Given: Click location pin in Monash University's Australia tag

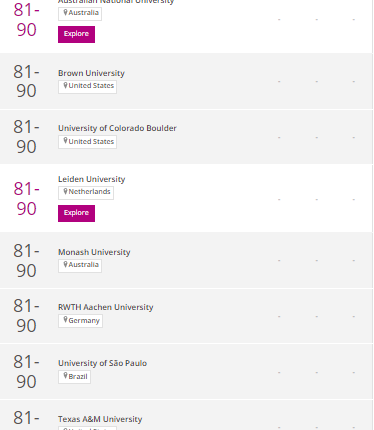Looking at the screenshot, I should coord(65,264).
